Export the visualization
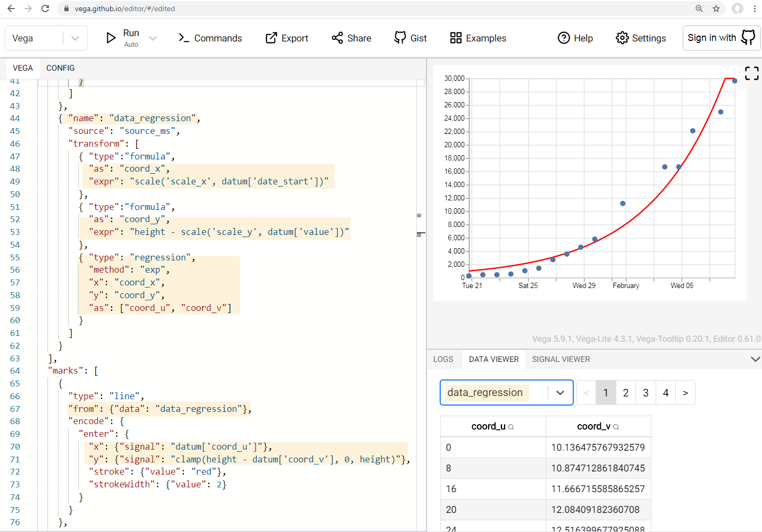 coord(287,38)
